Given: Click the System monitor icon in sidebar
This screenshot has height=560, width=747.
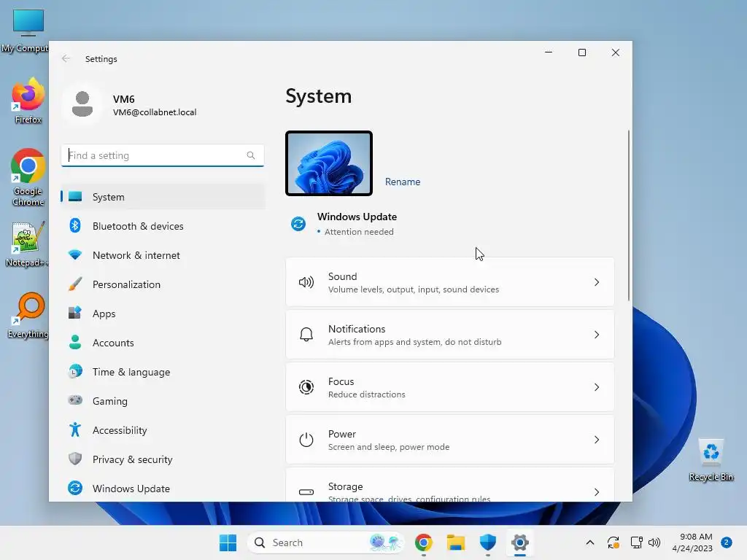Looking at the screenshot, I should [x=75, y=197].
